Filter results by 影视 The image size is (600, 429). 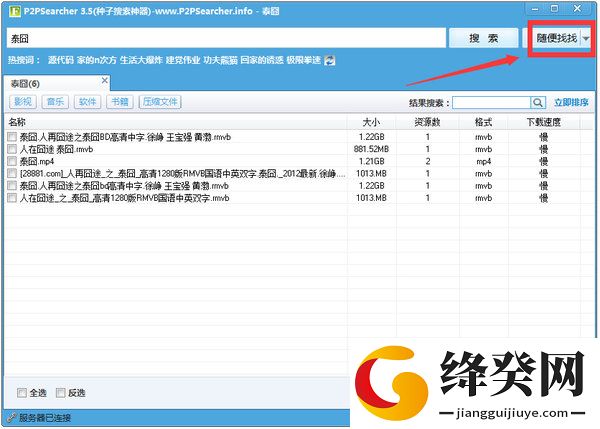[23, 102]
